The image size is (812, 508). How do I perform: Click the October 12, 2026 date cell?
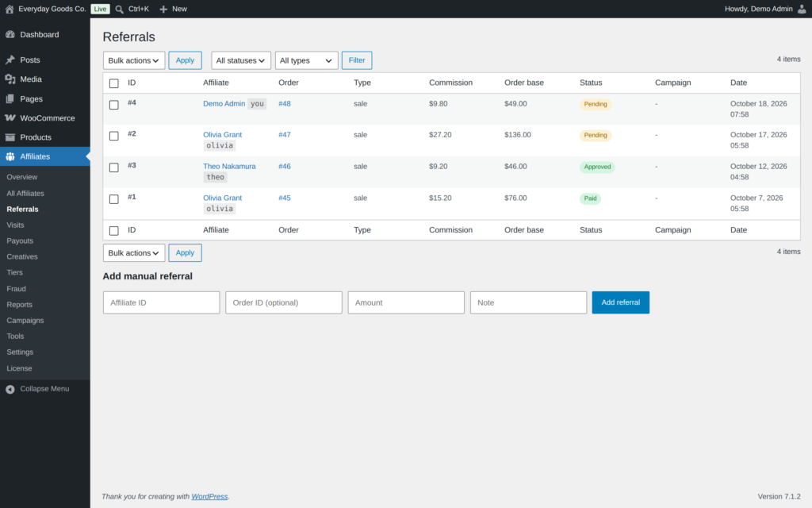(759, 171)
